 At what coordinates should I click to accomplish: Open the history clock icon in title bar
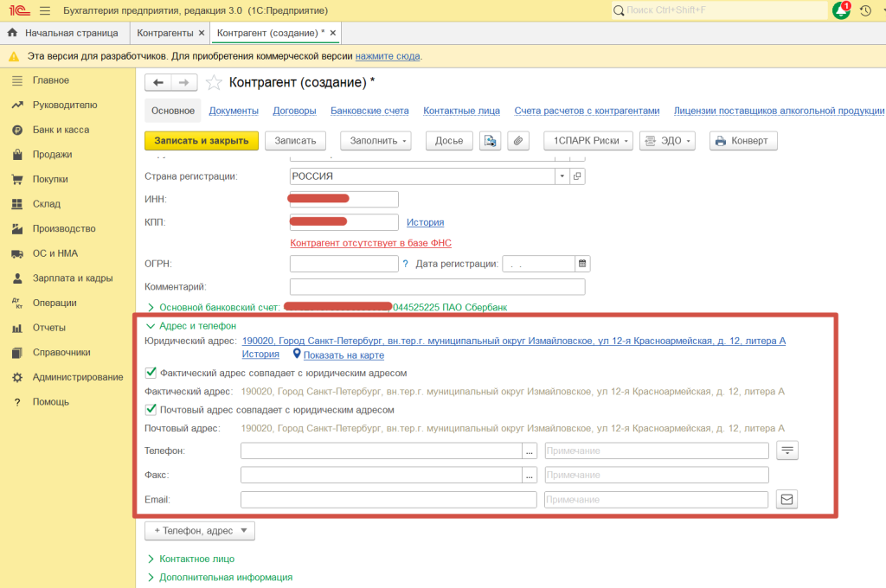[865, 11]
